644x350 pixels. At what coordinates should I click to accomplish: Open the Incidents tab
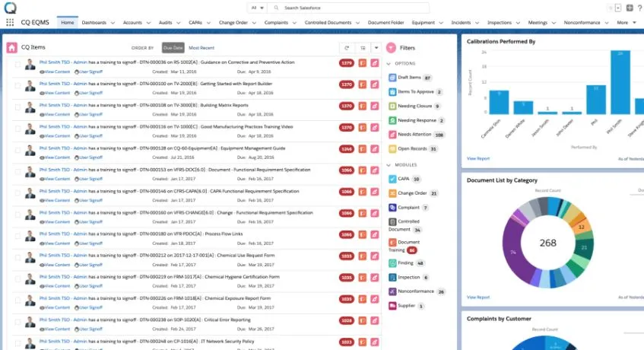click(461, 23)
